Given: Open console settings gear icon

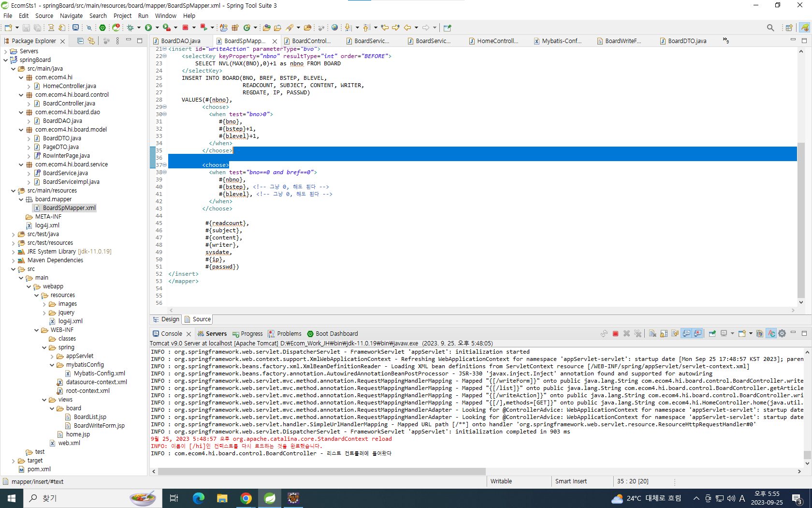Looking at the screenshot, I should (x=782, y=333).
